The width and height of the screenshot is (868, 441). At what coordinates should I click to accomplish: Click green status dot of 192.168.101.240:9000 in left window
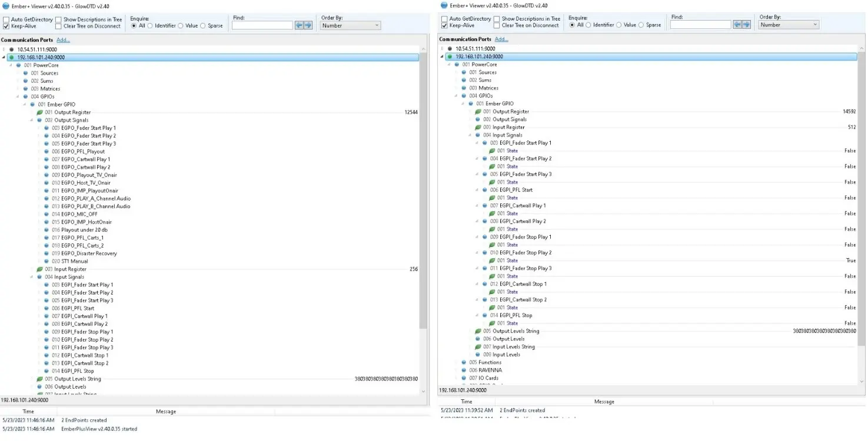(x=11, y=58)
